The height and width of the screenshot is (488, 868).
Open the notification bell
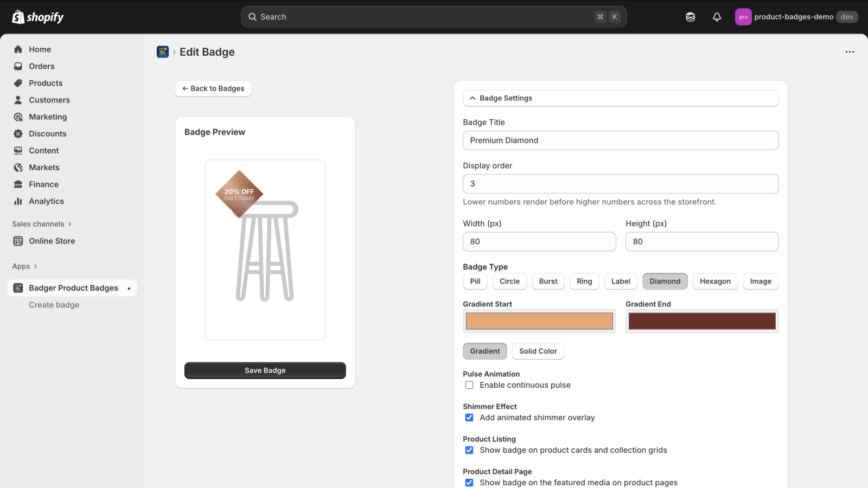click(717, 17)
